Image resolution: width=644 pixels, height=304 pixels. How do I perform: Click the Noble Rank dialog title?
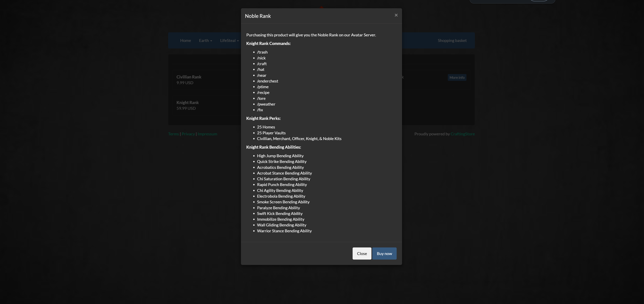pos(258,16)
